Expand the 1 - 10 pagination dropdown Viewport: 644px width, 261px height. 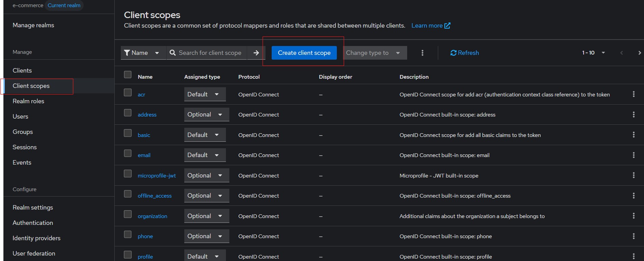593,53
